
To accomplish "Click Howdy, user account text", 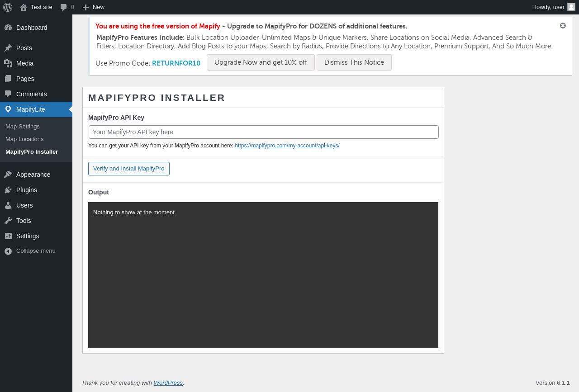I will click(x=548, y=7).
